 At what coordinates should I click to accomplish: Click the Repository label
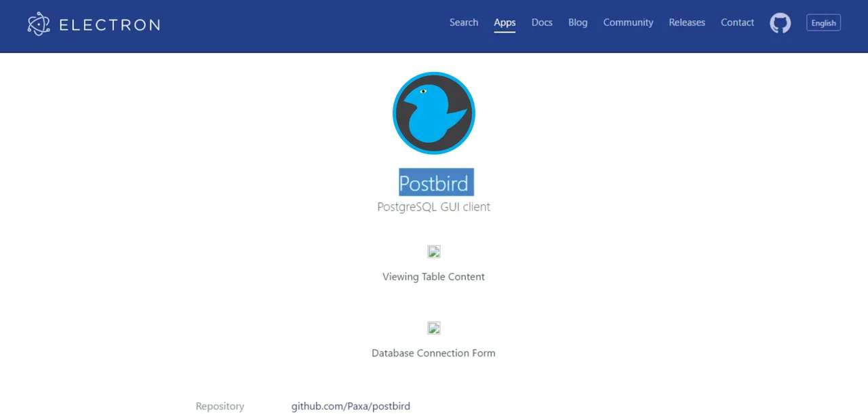click(220, 406)
